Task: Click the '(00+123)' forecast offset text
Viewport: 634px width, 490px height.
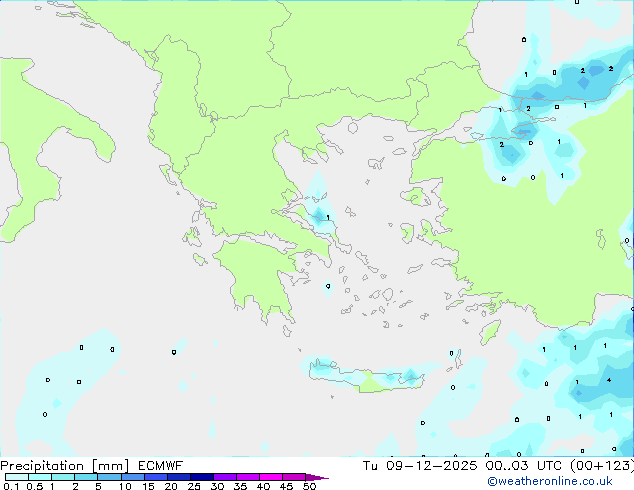Action: (602, 466)
